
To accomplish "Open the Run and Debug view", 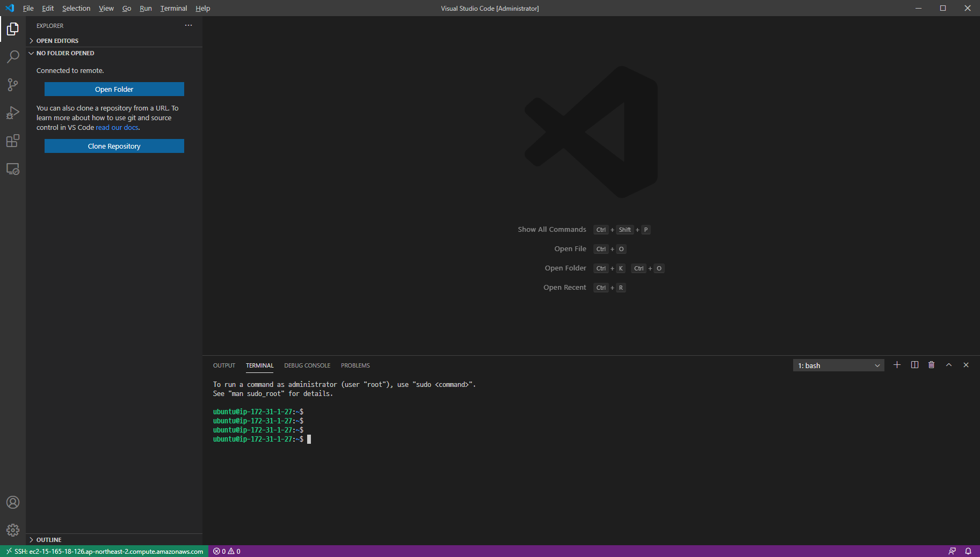I will [13, 113].
